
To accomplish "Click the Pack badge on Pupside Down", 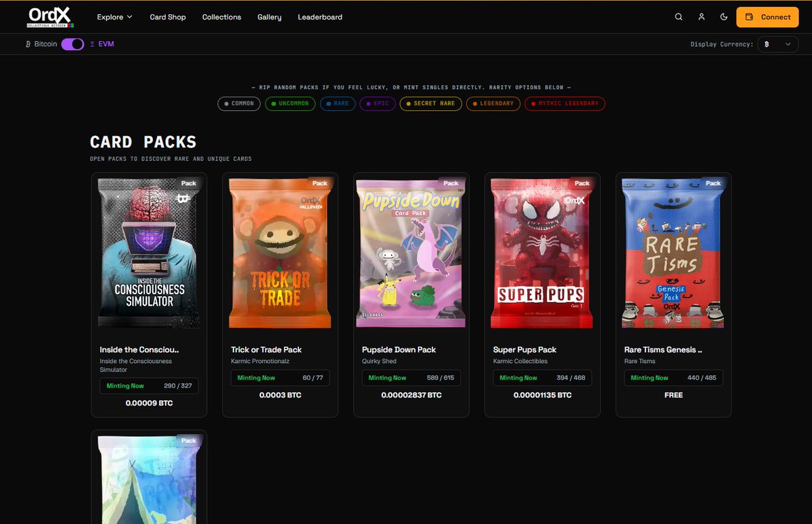I will [451, 183].
